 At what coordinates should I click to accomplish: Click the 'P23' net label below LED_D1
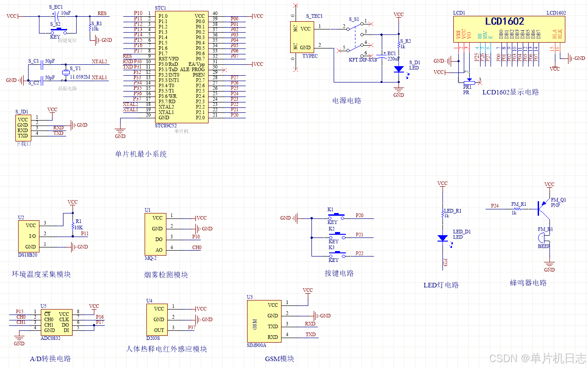[x=445, y=263]
